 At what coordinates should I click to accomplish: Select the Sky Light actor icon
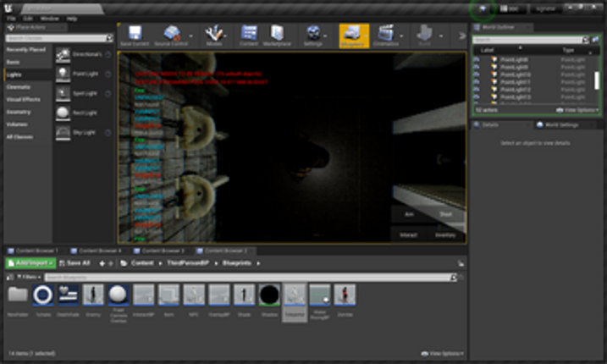tap(63, 132)
